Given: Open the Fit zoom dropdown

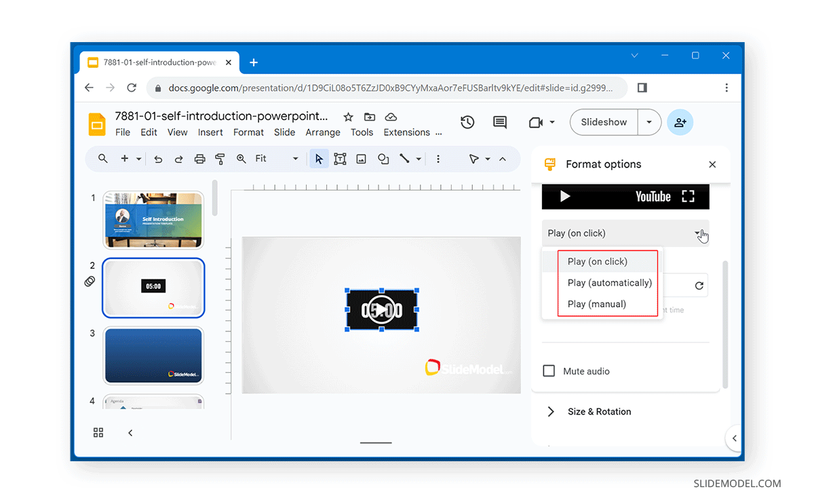Looking at the screenshot, I should coord(295,159).
